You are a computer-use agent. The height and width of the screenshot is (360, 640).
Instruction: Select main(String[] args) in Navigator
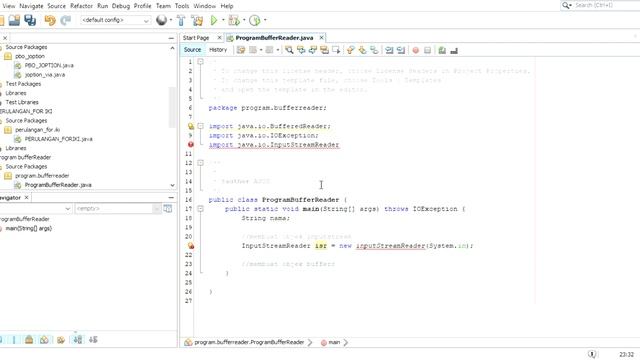pos(29,228)
